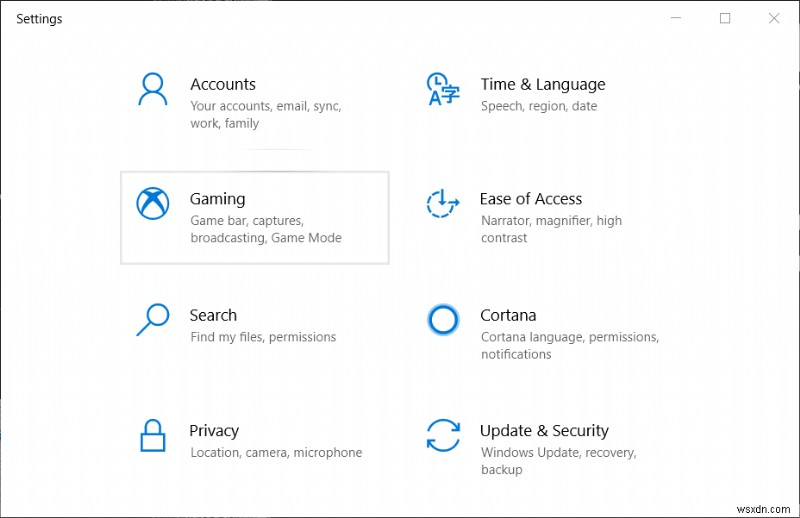Image resolution: width=800 pixels, height=518 pixels.
Task: Open Update & Security title
Action: 544,431
